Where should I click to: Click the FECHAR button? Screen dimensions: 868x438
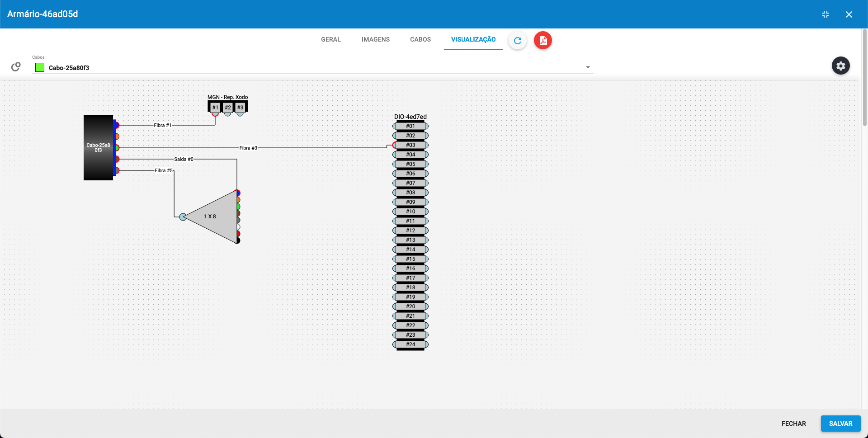click(x=793, y=424)
